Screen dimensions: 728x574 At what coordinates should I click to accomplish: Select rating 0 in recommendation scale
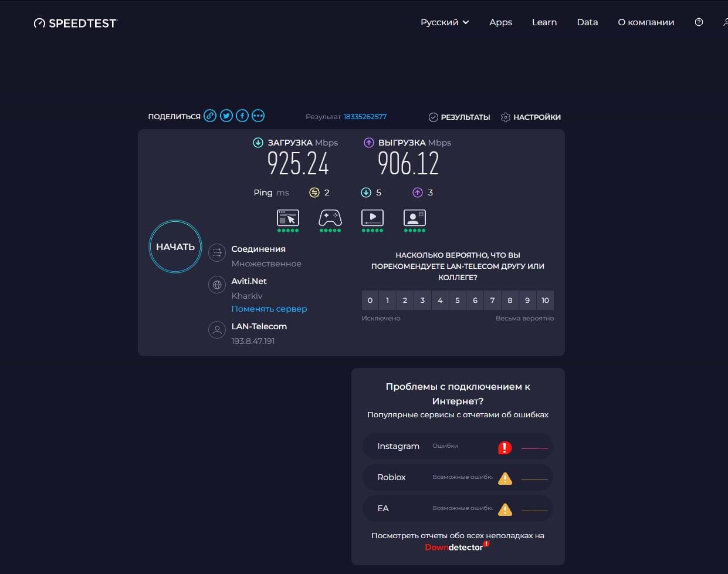click(x=370, y=300)
